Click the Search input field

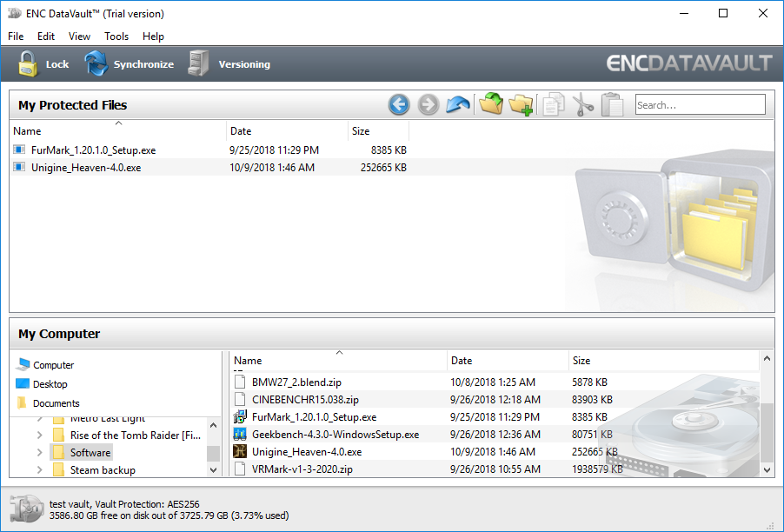(x=700, y=105)
